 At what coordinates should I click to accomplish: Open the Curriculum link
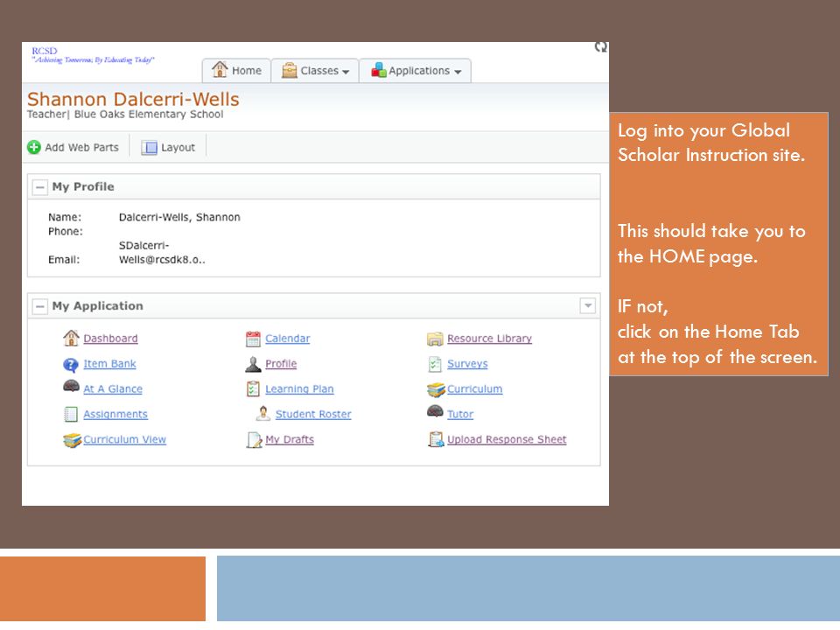point(474,388)
